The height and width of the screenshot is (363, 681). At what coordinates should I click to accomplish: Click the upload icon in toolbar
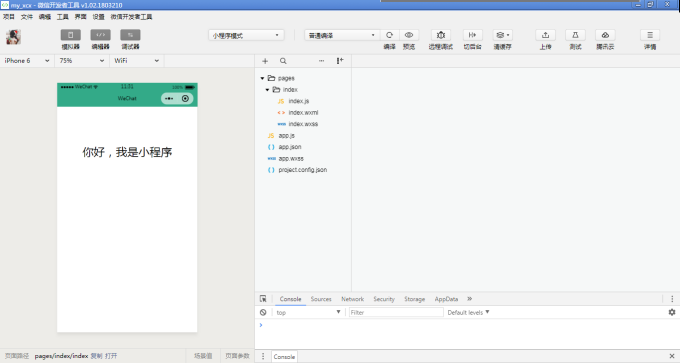pos(545,35)
